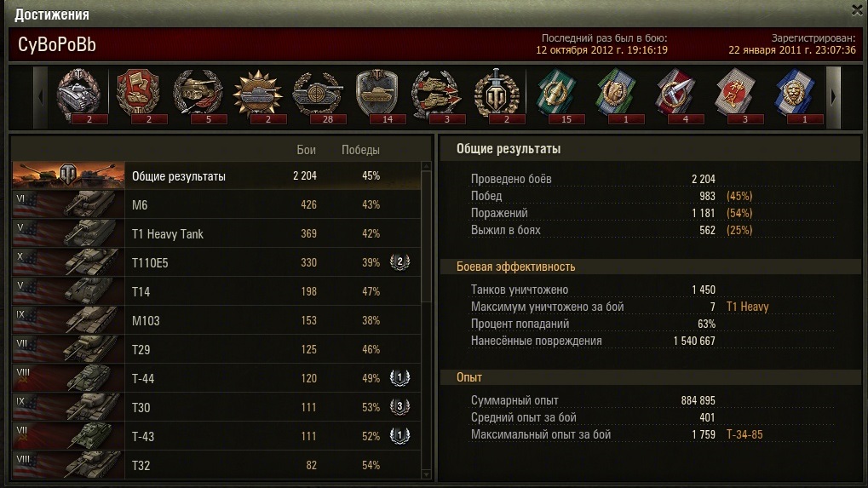868x488 pixels.
Task: Show next medals with right arrow
Action: tap(834, 97)
